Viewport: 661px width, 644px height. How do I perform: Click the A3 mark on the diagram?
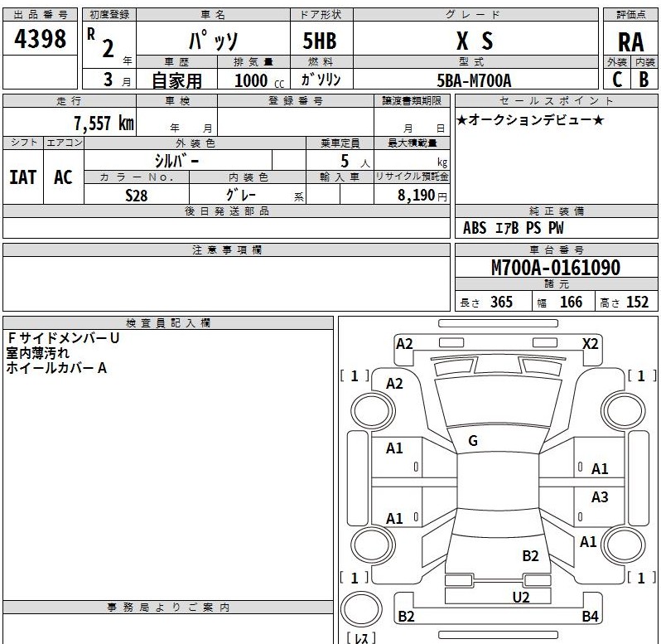(600, 497)
